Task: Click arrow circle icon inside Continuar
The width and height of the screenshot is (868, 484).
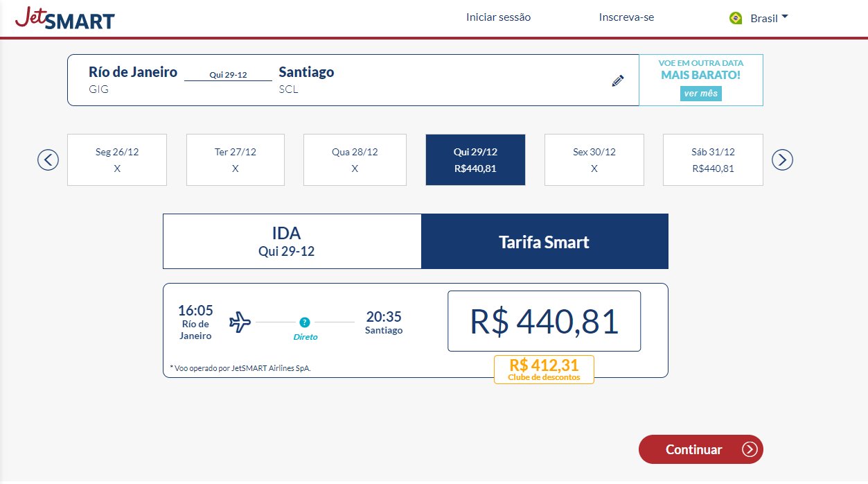Action: tap(750, 449)
